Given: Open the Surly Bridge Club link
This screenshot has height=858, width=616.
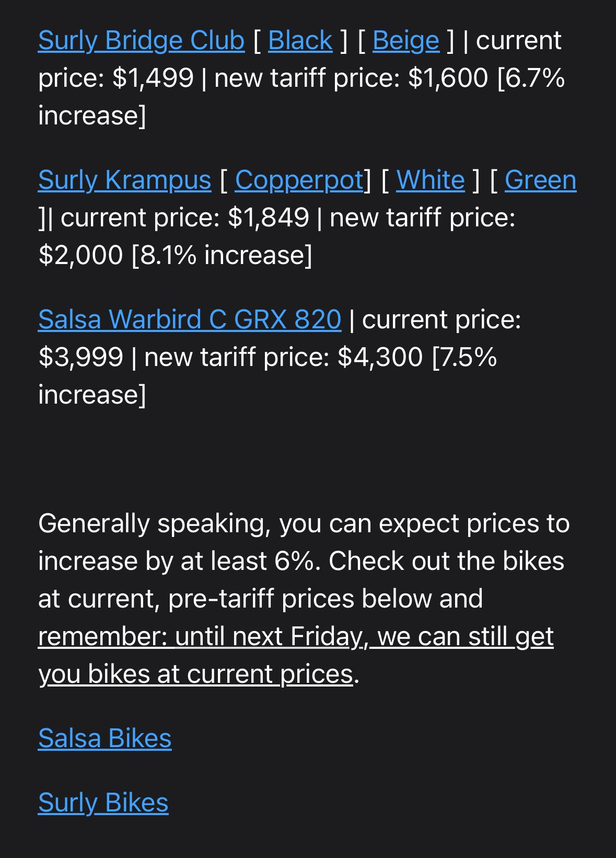Looking at the screenshot, I should 141,40.
